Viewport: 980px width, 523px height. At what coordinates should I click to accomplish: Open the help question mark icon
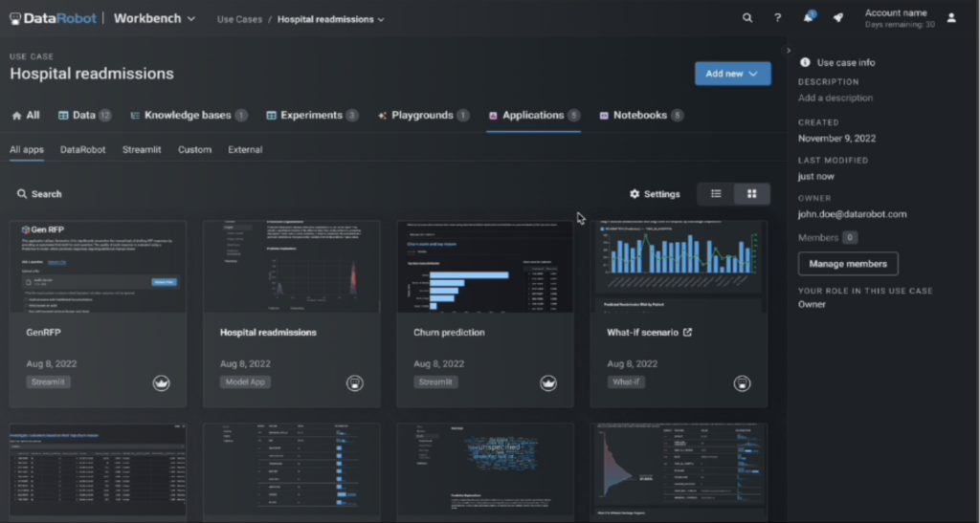778,18
